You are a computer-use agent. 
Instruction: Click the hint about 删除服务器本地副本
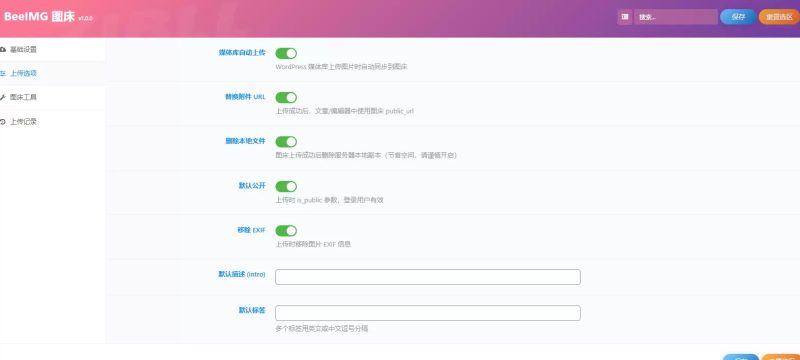[366, 156]
